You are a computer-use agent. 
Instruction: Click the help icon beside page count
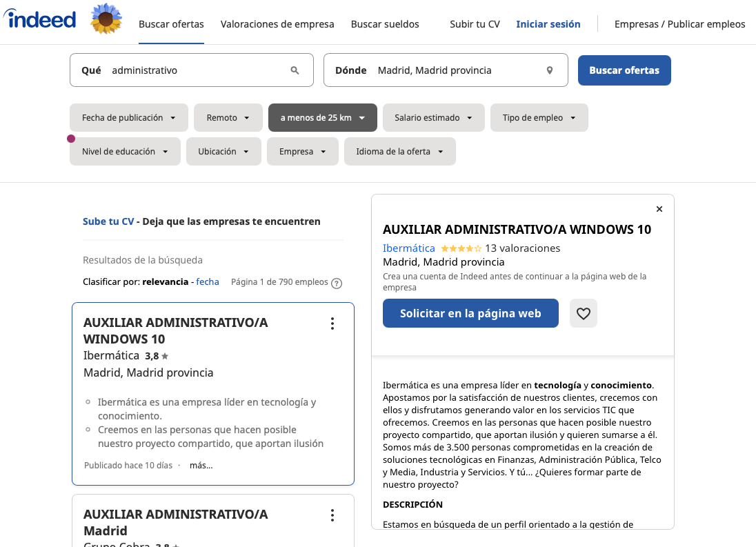(x=337, y=283)
